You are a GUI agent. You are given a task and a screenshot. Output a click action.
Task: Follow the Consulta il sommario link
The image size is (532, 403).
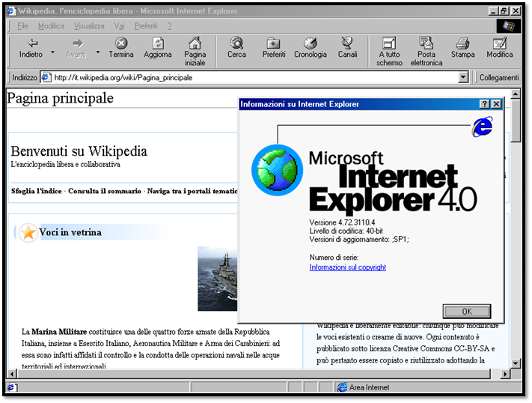click(105, 191)
